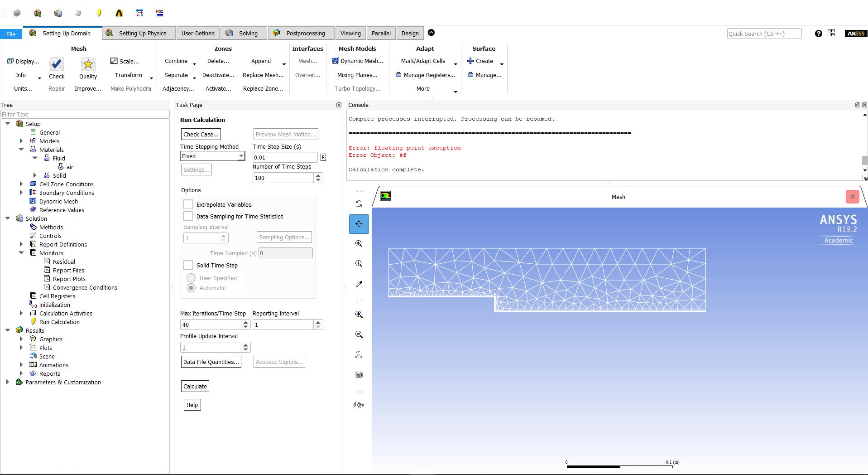Select the zoom in/out tool
Image resolution: width=868 pixels, height=475 pixels.
359,244
